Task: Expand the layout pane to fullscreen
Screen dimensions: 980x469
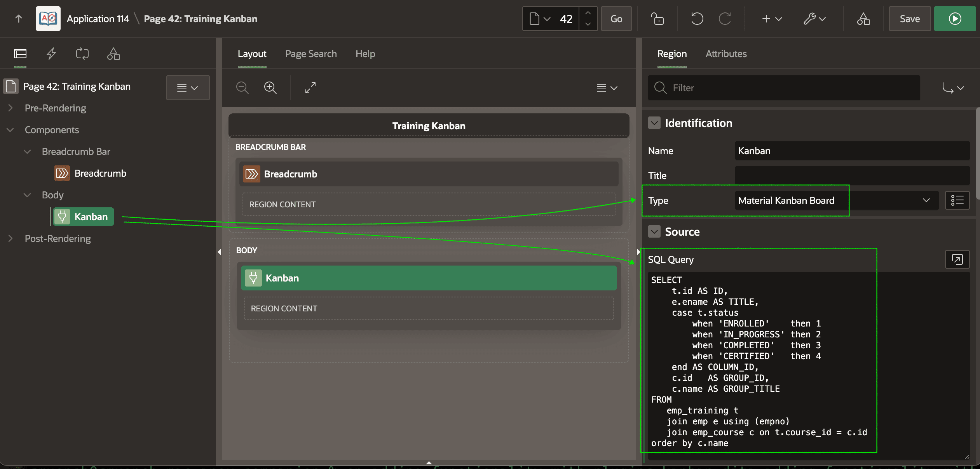Action: click(x=310, y=88)
